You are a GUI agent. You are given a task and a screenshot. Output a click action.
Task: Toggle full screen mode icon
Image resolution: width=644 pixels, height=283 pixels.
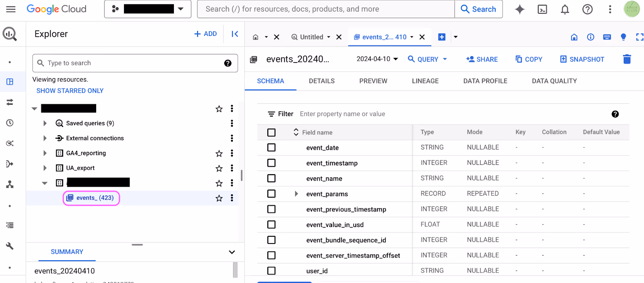(x=639, y=37)
